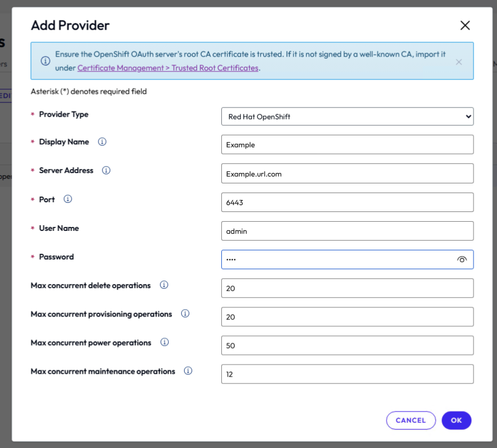Click 'Asterisk (*) denotes required field' text
This screenshot has height=448, width=497.
[89, 91]
